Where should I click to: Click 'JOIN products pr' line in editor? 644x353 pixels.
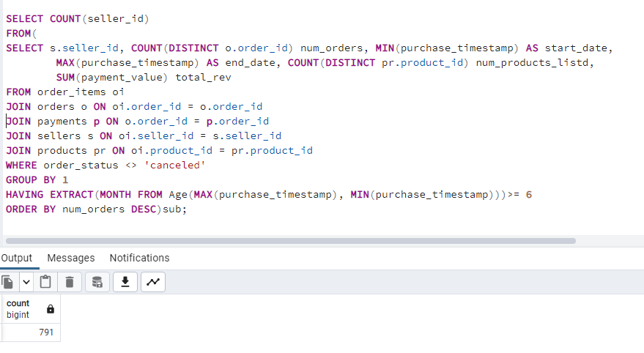tap(160, 151)
